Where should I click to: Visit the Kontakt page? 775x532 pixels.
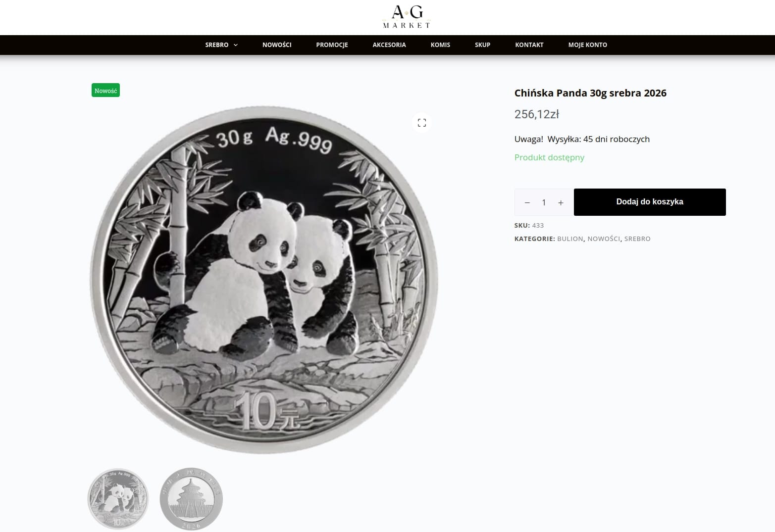click(x=529, y=45)
